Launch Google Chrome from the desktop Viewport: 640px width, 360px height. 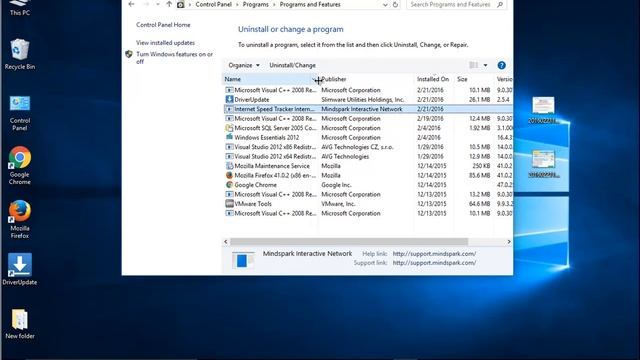click(x=20, y=165)
